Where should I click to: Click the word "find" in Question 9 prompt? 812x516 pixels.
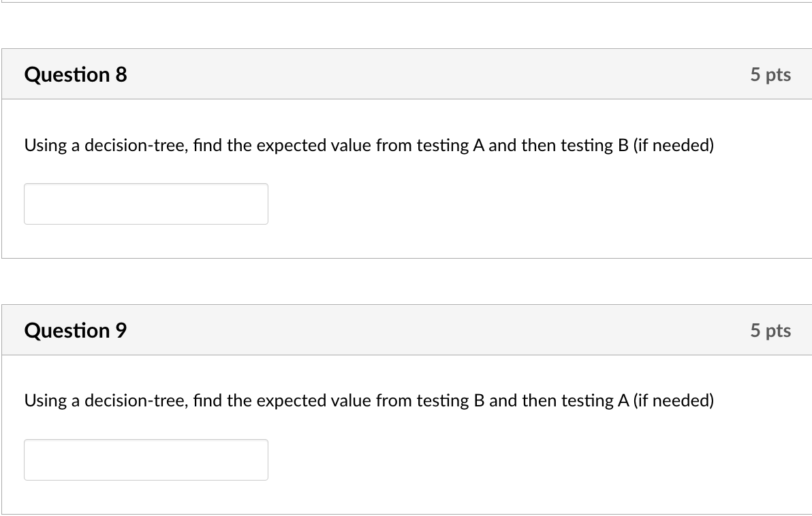[208, 400]
